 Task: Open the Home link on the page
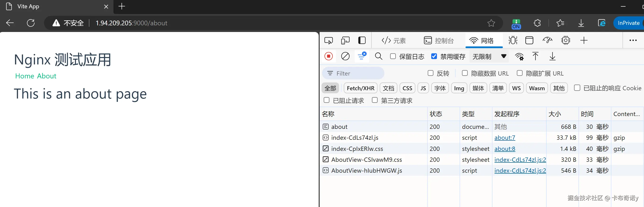tap(25, 76)
